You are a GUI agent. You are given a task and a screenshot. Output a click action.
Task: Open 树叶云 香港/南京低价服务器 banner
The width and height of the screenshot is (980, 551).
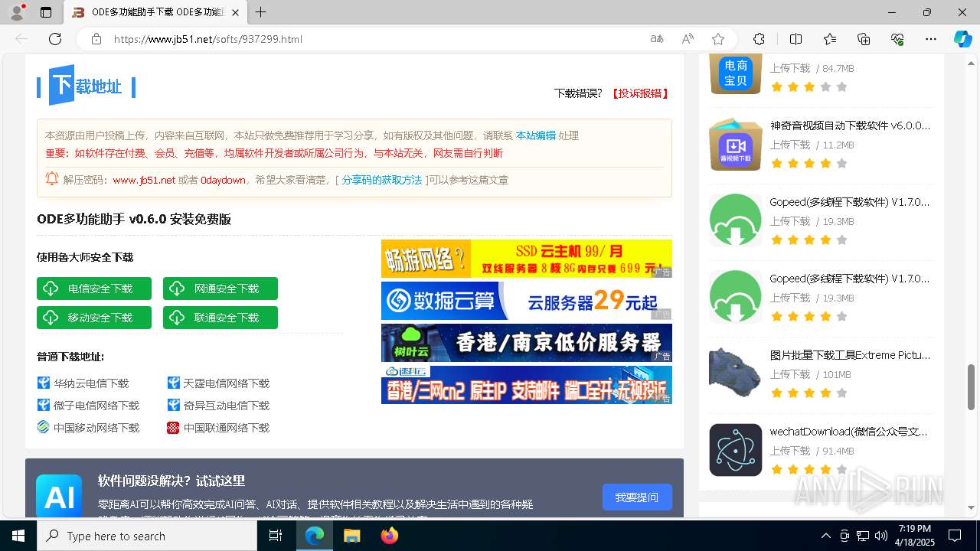527,343
